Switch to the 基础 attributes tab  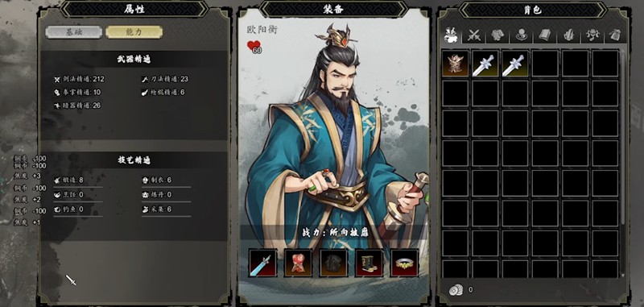click(74, 32)
